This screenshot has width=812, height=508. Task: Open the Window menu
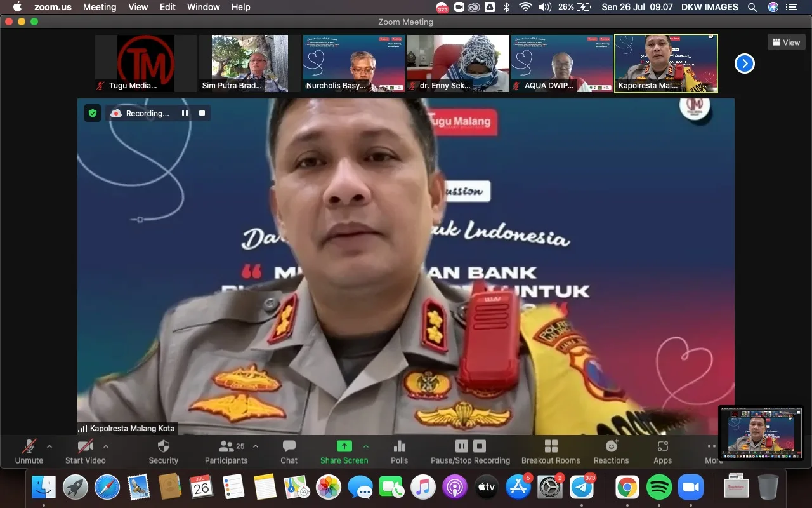[x=203, y=7]
